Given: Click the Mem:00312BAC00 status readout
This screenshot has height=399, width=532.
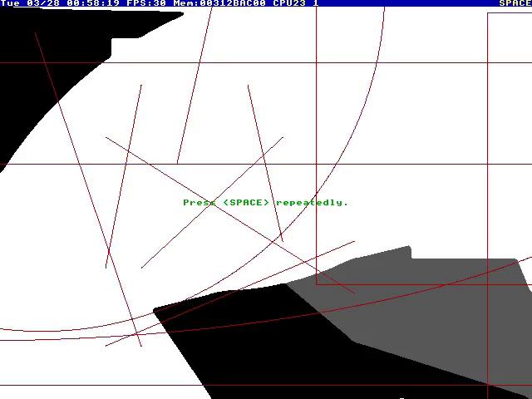Looking at the screenshot, I should click(x=219, y=3).
